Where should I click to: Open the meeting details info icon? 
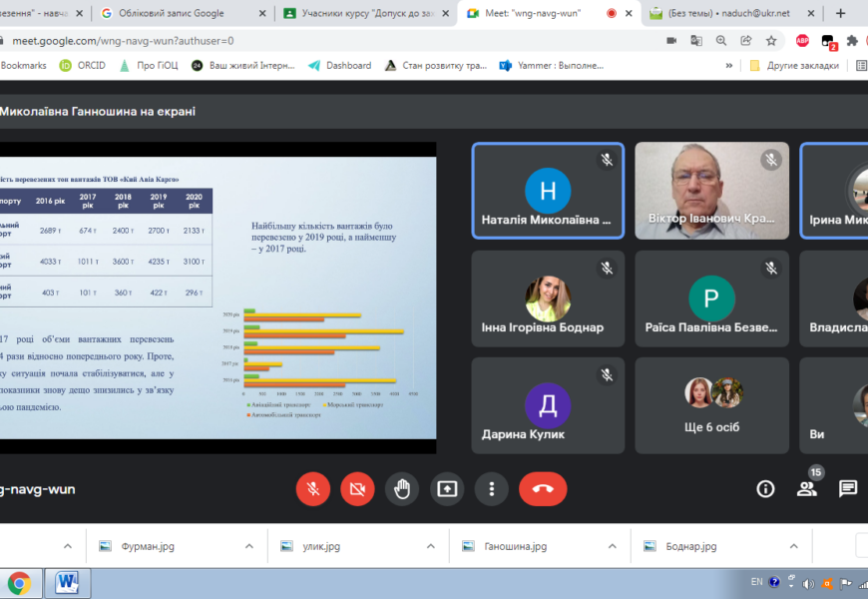pyautogui.click(x=765, y=489)
